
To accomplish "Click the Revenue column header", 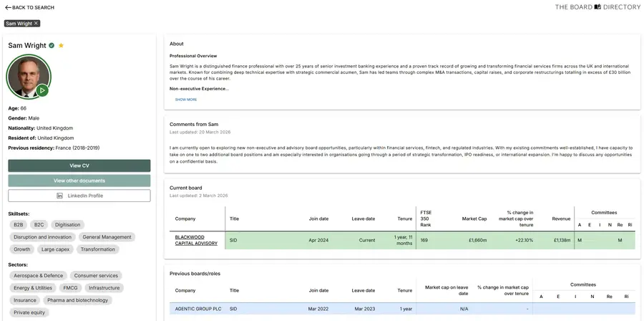I will click(561, 219).
